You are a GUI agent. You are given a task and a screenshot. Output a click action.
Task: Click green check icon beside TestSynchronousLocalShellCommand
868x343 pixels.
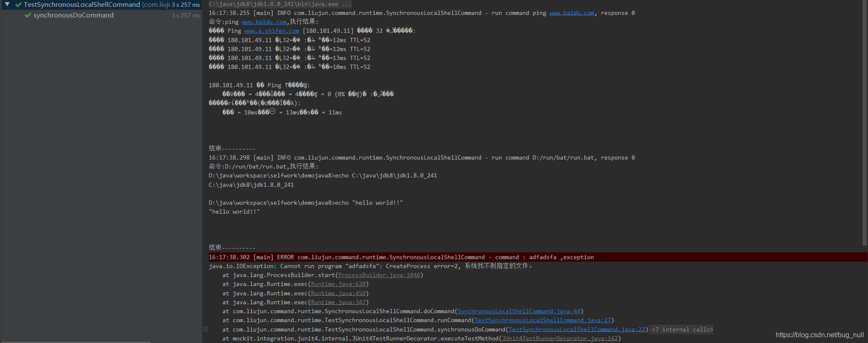pyautogui.click(x=18, y=5)
